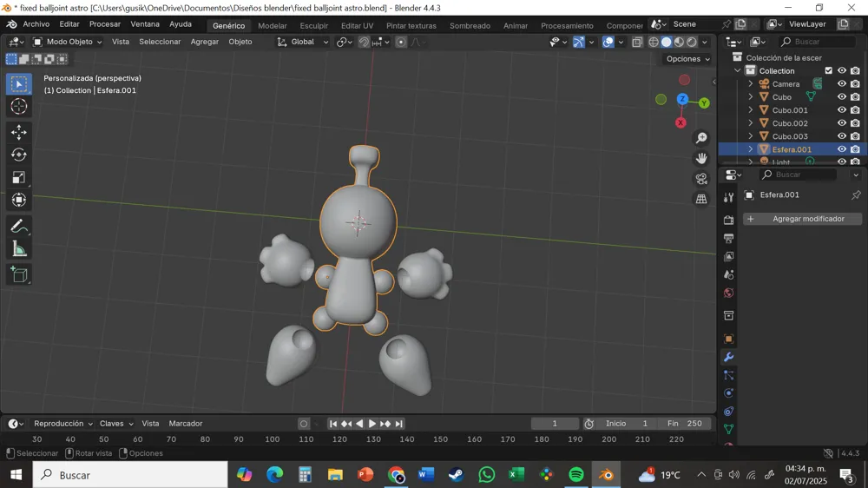
Task: Select the Add Cube tool
Action: click(19, 274)
